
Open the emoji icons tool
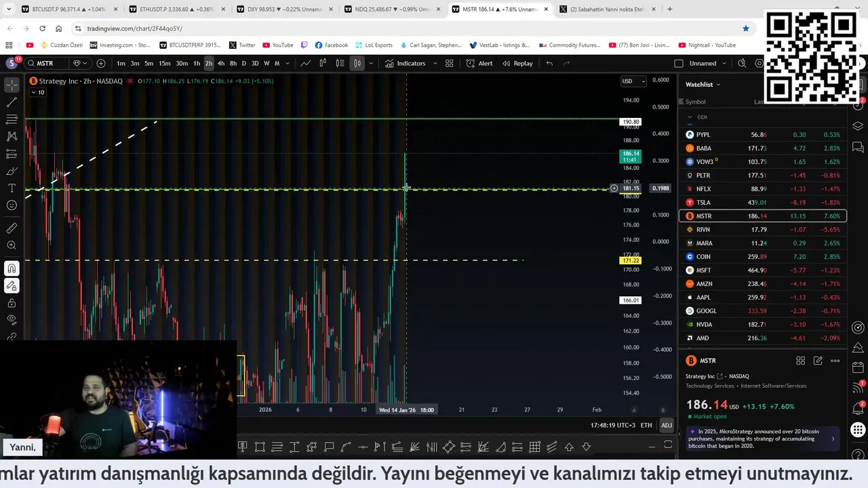[12, 205]
